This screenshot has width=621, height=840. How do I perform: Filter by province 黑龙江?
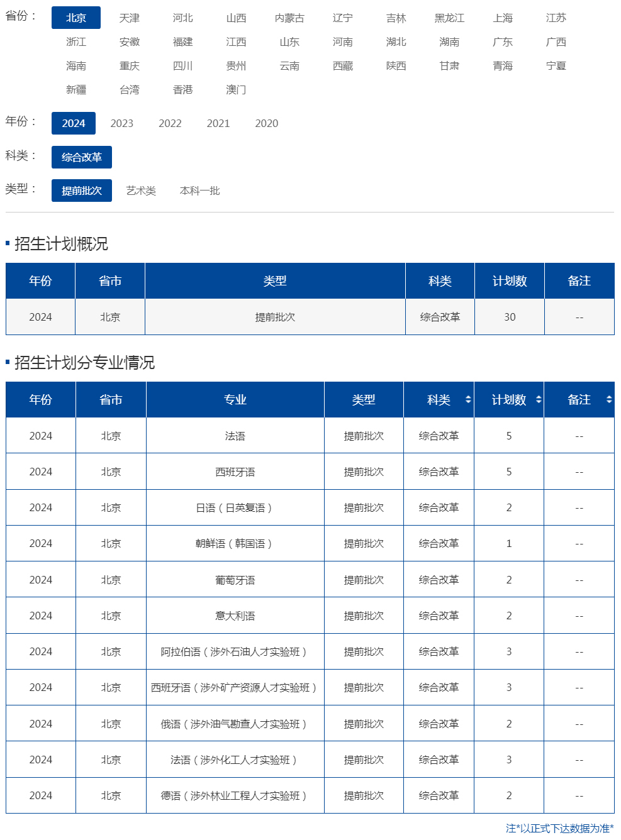pos(449,18)
